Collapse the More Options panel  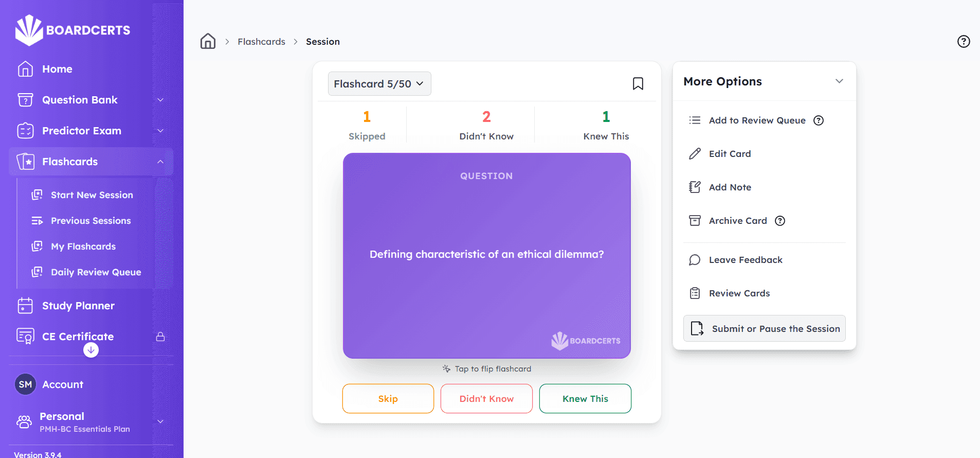coord(839,81)
